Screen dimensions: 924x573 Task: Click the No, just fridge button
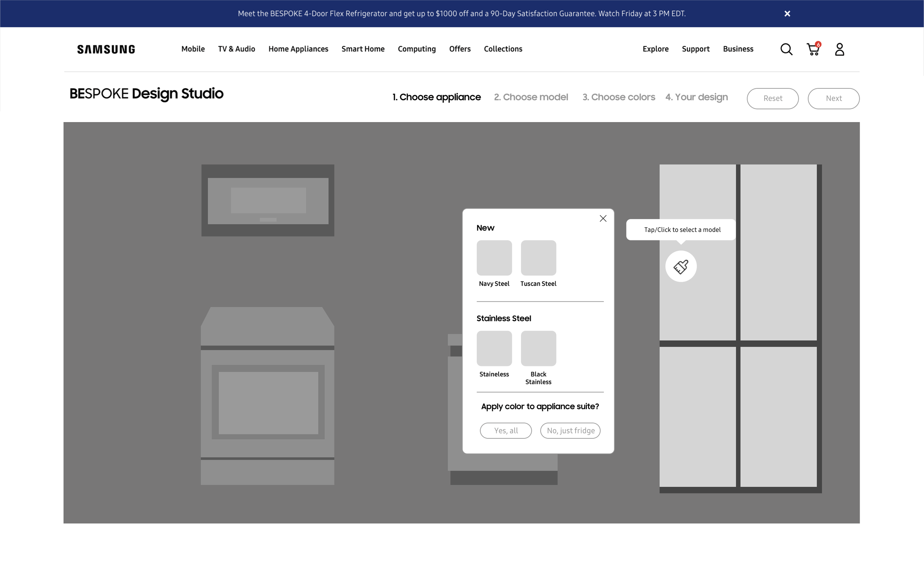point(570,431)
